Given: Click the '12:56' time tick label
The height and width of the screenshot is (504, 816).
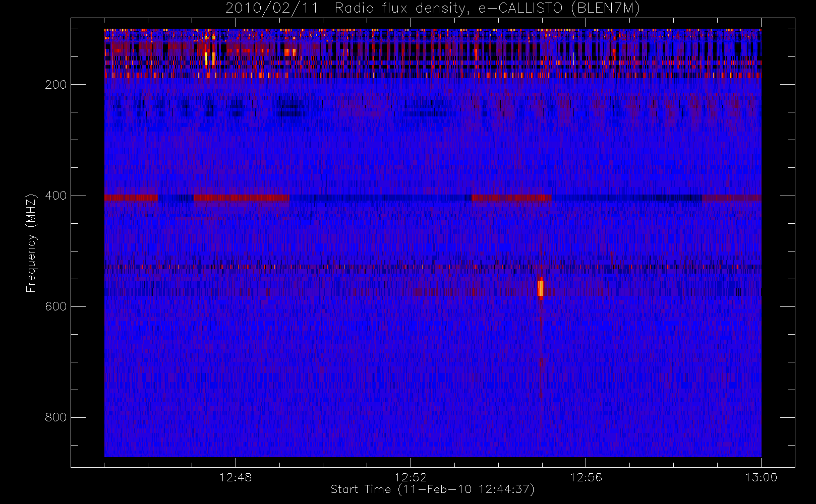Looking at the screenshot, I should point(586,477).
